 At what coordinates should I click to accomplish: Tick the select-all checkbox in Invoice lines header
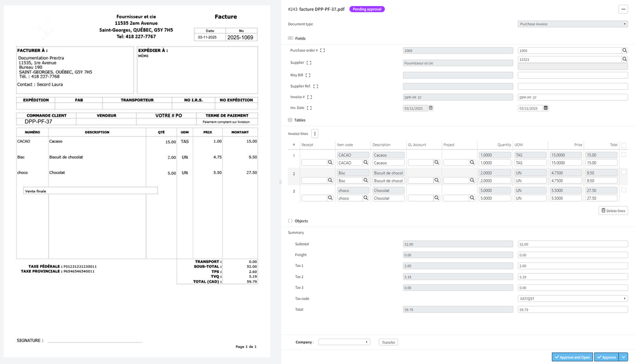[624, 145]
